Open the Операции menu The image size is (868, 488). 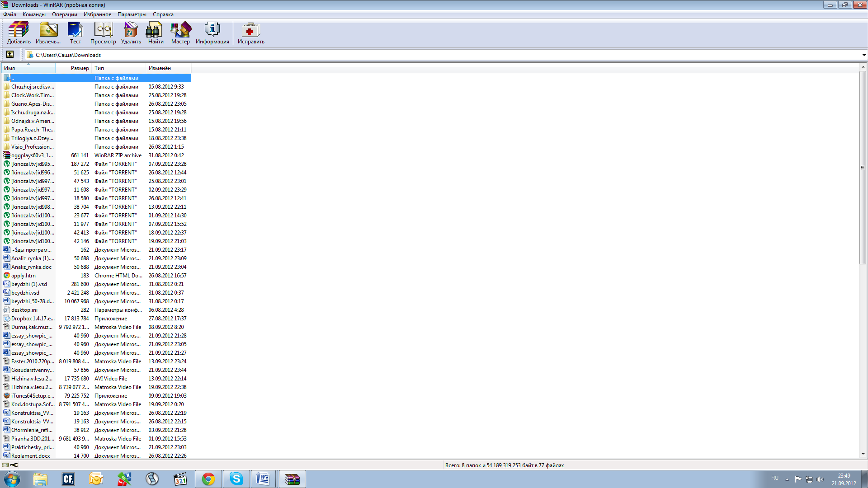coord(65,14)
